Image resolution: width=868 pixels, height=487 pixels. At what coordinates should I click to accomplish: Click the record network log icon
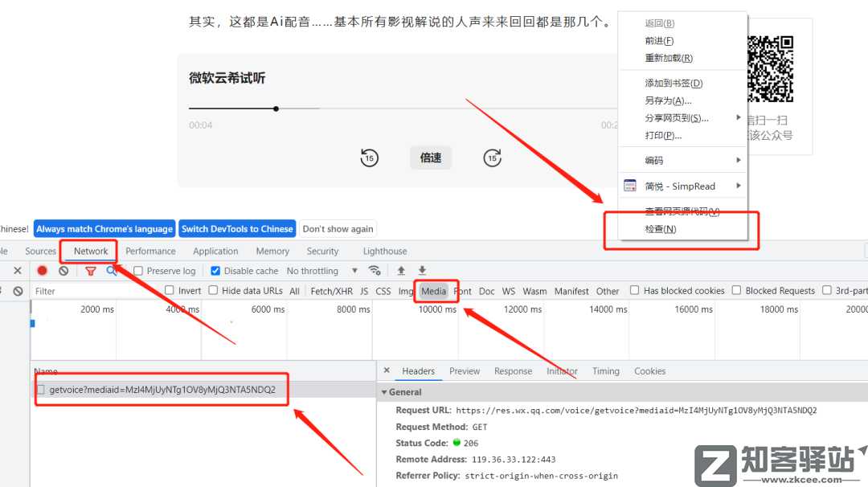coord(42,271)
